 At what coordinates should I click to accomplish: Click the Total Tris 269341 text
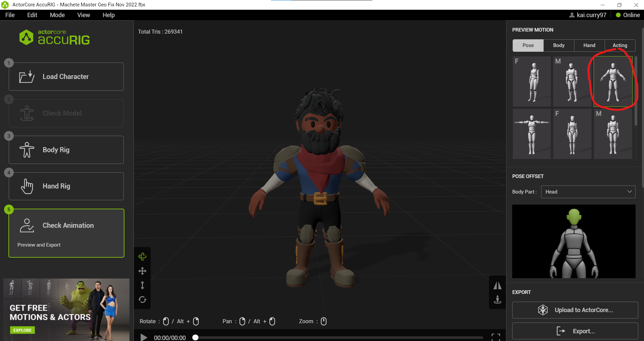pyautogui.click(x=160, y=32)
